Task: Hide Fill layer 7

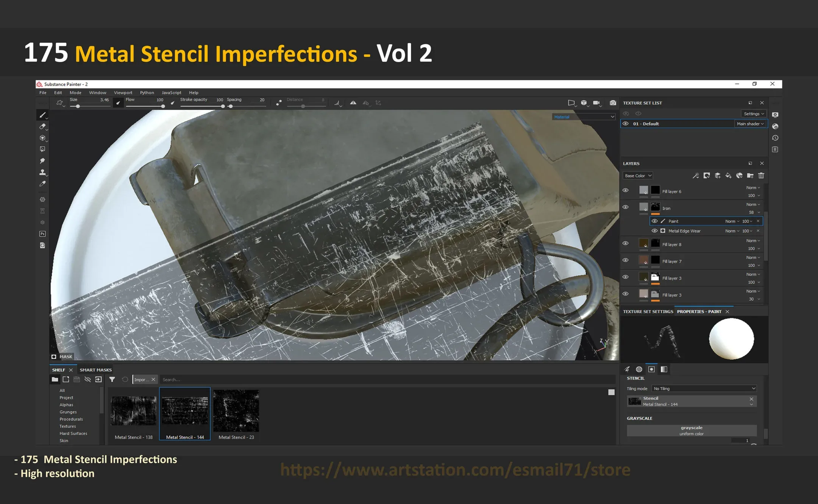Action: [x=626, y=260]
